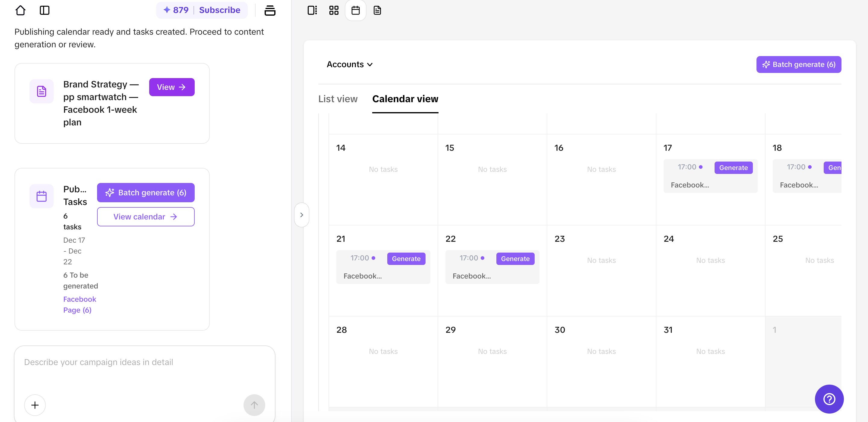
Task: Click View calendar button
Action: point(146,216)
